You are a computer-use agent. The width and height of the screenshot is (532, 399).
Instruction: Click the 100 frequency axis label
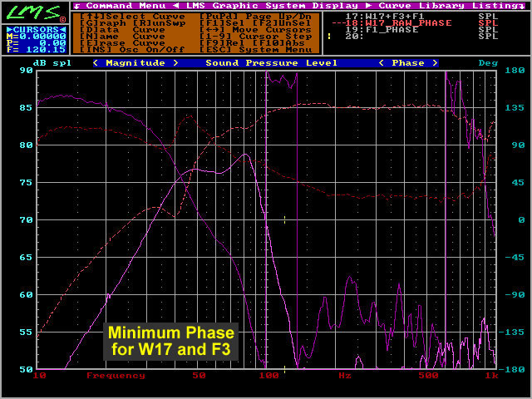[269, 376]
